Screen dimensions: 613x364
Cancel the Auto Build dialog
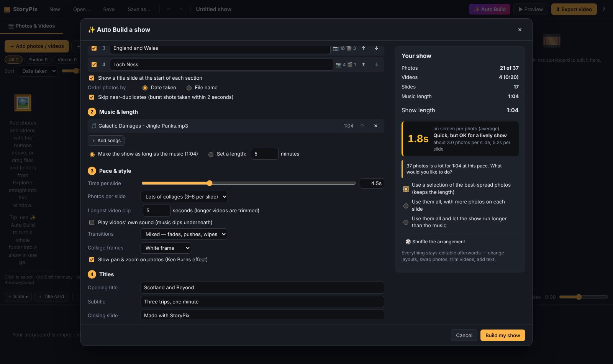(x=464, y=336)
